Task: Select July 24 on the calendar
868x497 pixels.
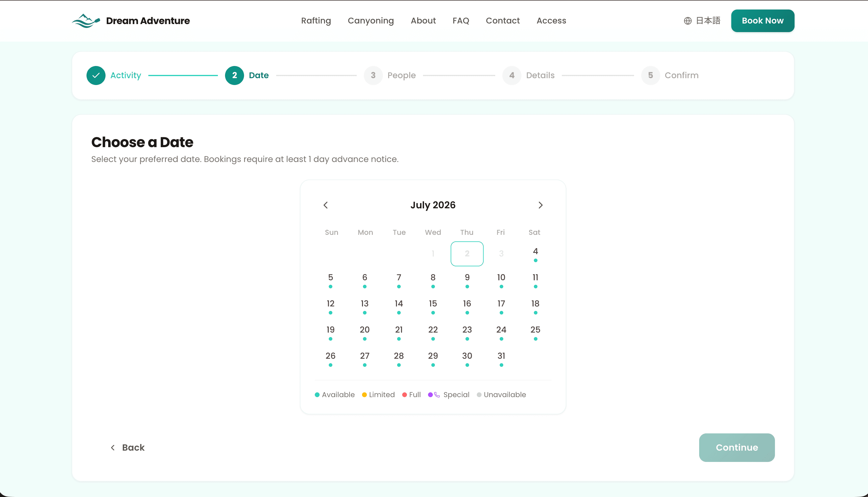Action: [501, 332]
